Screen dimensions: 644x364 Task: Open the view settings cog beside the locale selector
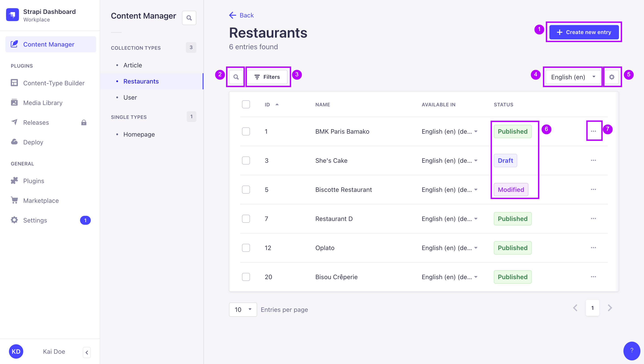click(x=612, y=77)
